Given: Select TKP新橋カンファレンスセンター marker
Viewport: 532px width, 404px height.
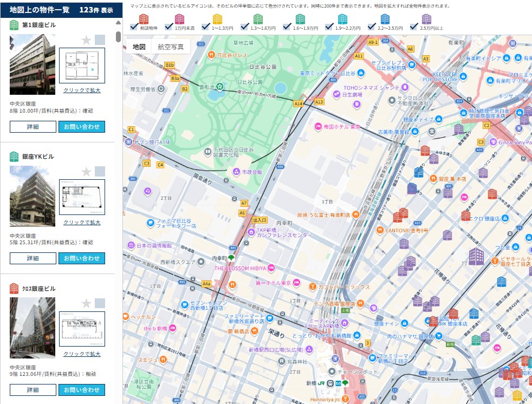Looking at the screenshot, I should coord(251,232).
